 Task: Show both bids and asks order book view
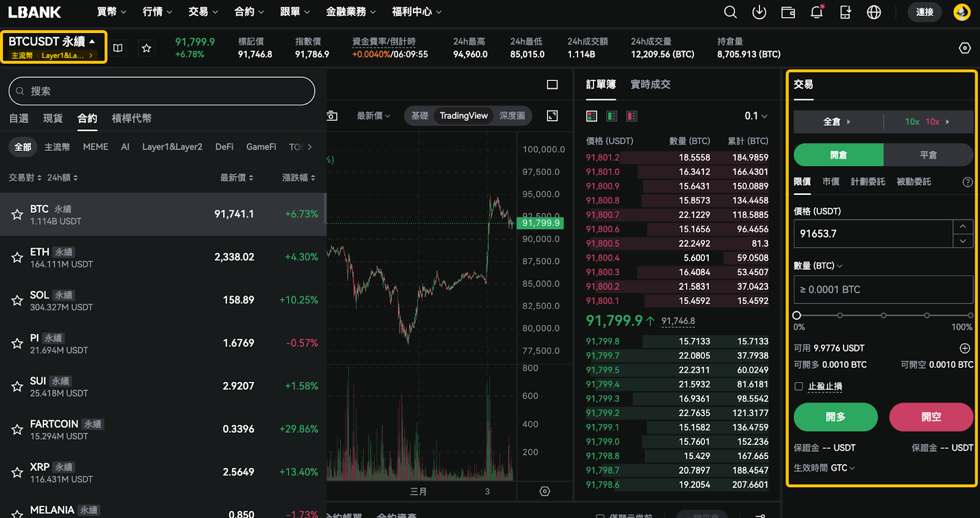592,116
